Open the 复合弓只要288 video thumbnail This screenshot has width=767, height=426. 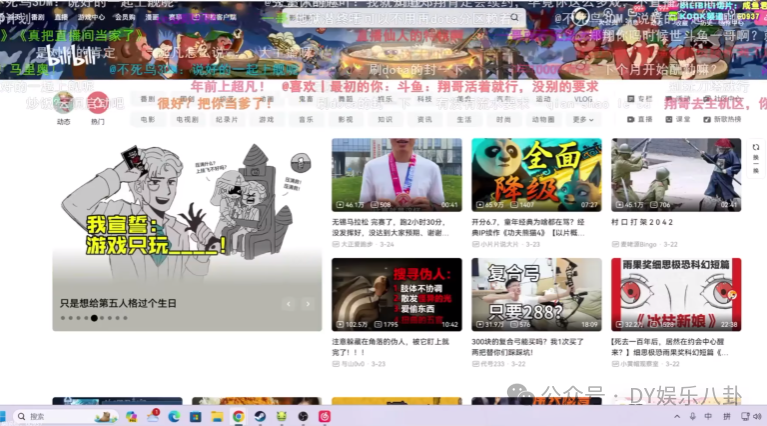(537, 294)
